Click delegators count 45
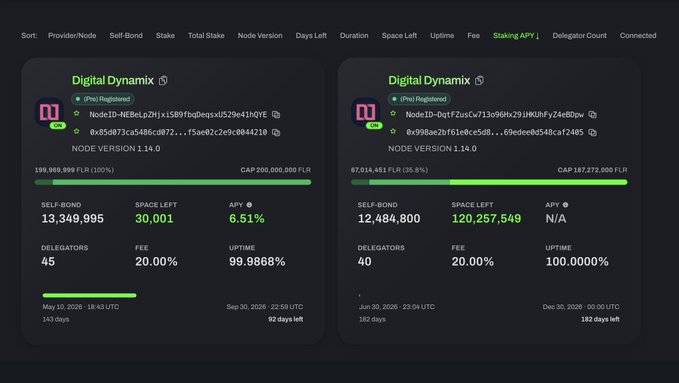 (x=48, y=262)
